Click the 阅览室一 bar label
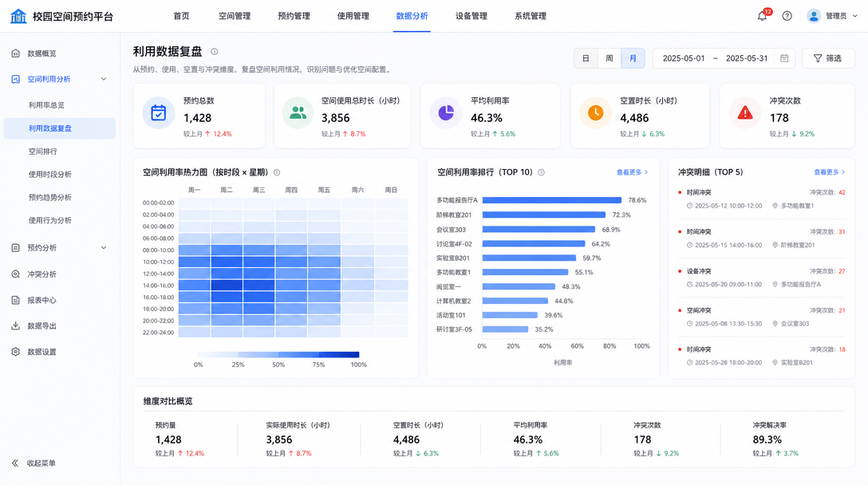Image resolution: width=868 pixels, height=485 pixels. [448, 287]
